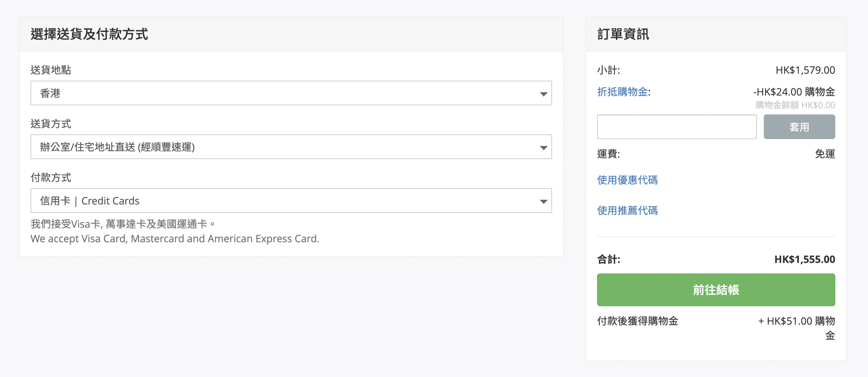Click the 購物金餘額 HK$0.00 balance text
Image resolution: width=868 pixels, height=377 pixels.
click(795, 105)
